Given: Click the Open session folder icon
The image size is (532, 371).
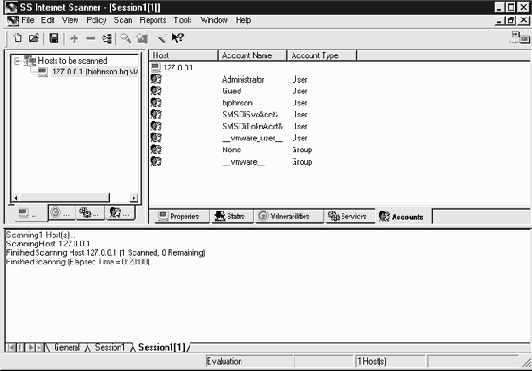Looking at the screenshot, I should 34,38.
